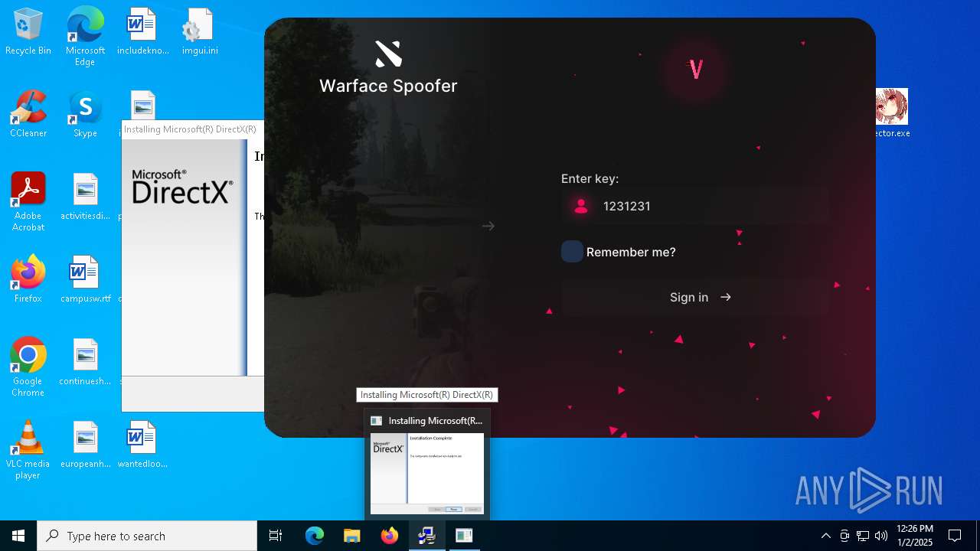Select the continuesh... image file icon

[x=85, y=362]
